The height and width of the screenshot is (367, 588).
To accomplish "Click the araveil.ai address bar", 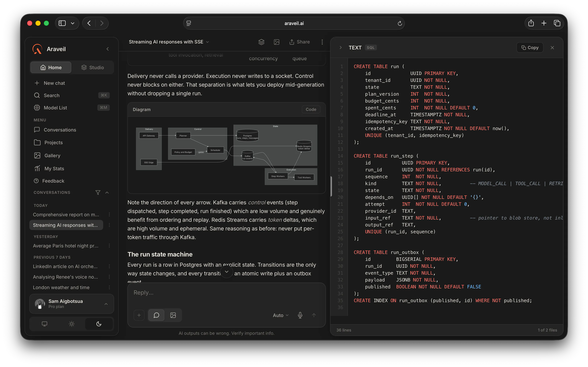I will (x=294, y=23).
